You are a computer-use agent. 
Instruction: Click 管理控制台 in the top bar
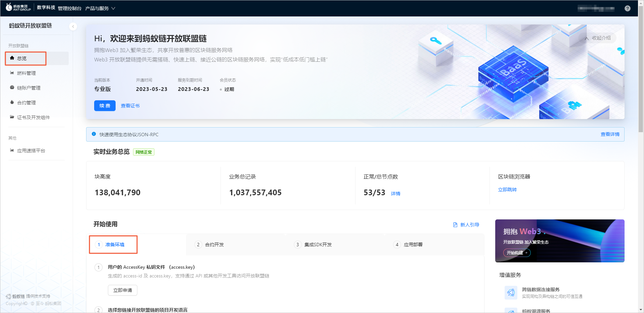pyautogui.click(x=70, y=8)
